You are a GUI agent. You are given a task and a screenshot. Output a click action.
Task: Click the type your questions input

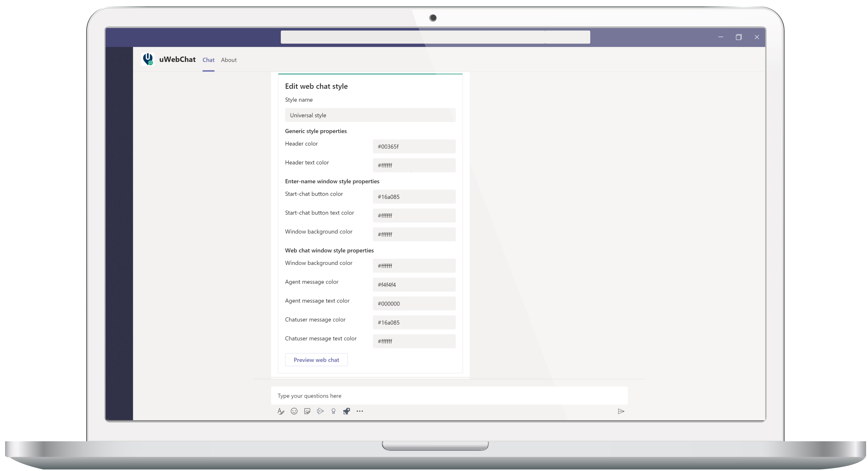450,395
